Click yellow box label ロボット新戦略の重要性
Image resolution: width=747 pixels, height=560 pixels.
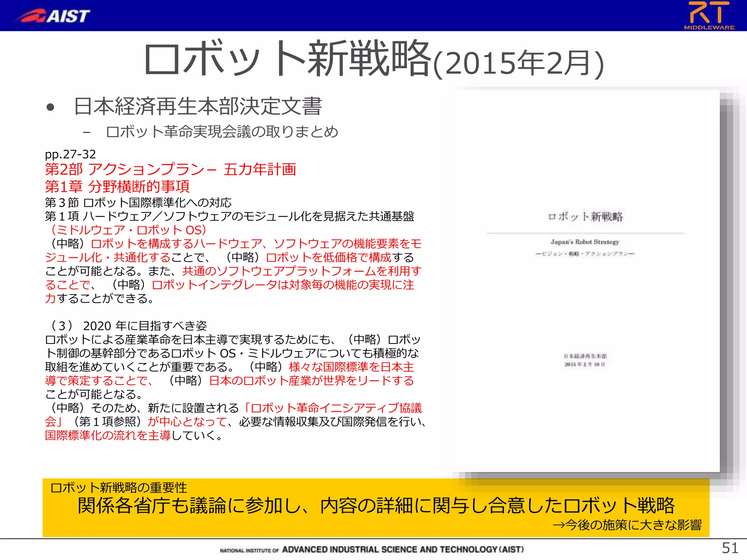(x=119, y=487)
